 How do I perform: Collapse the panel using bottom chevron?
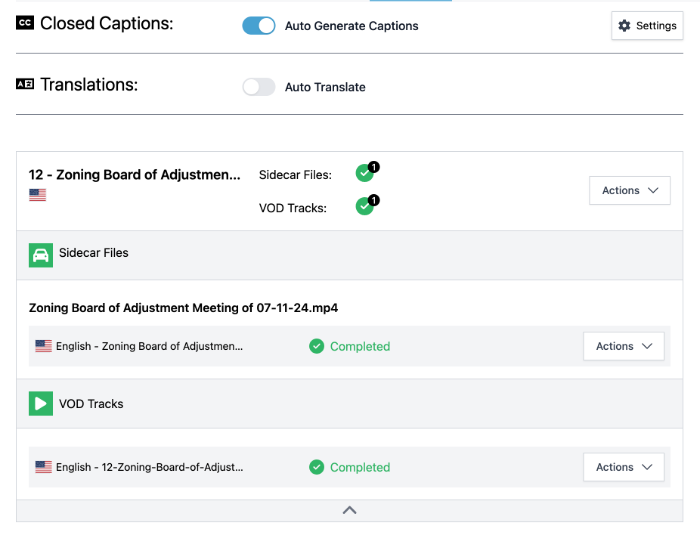(x=349, y=510)
